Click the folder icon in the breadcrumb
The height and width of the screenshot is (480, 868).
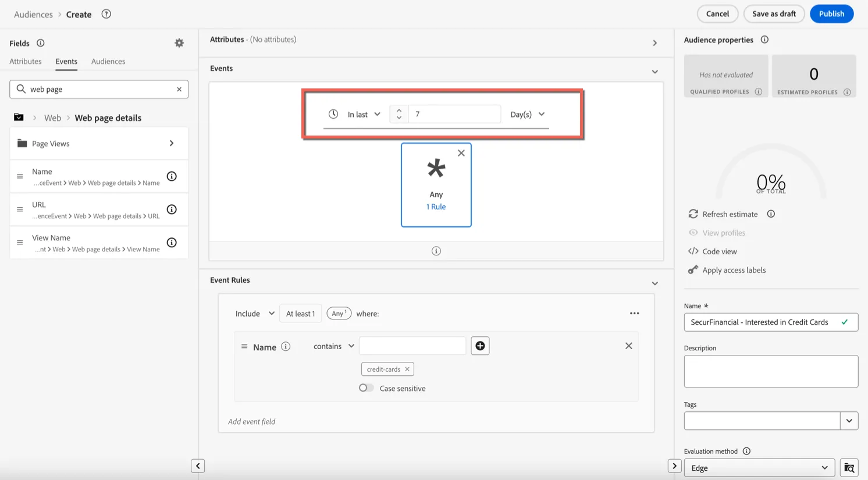tap(19, 118)
